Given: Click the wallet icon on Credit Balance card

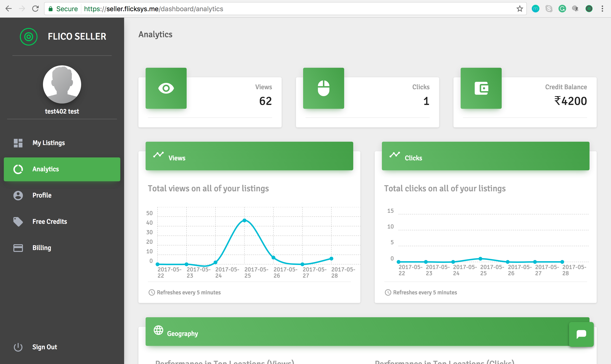Looking at the screenshot, I should (481, 88).
